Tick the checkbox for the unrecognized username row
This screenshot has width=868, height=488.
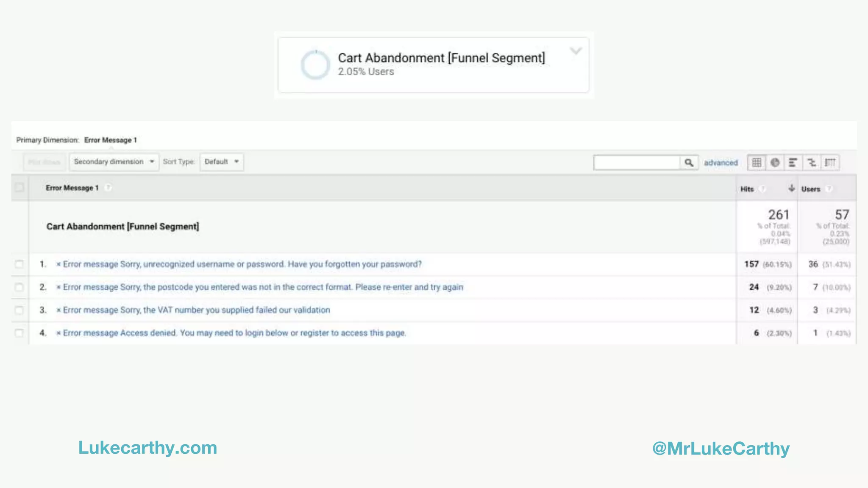tap(19, 264)
